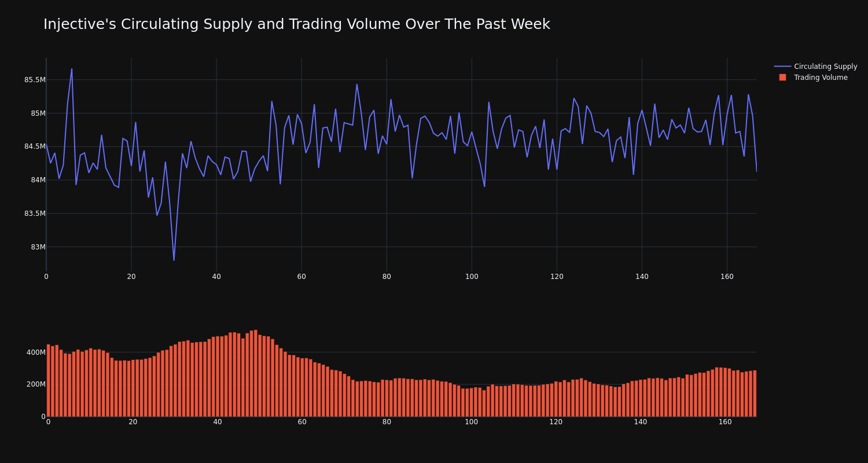Image resolution: width=868 pixels, height=463 pixels.
Task: Click the 84M y-axis label
Action: (38, 180)
